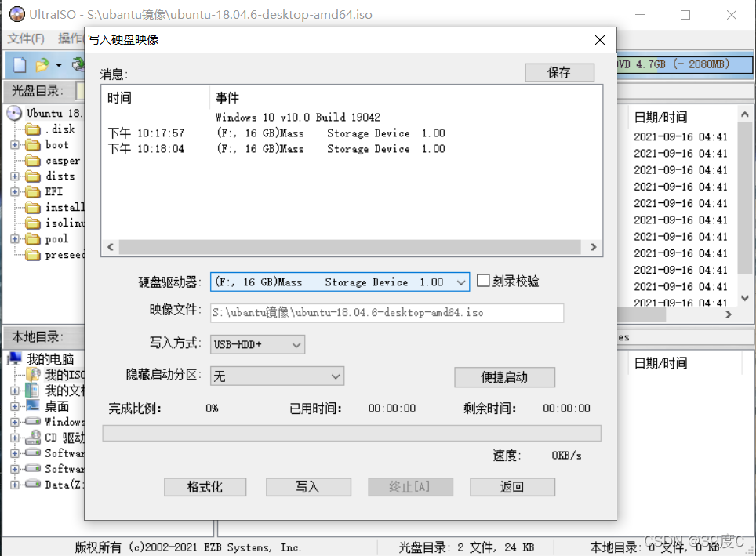This screenshot has width=756, height=556.
Task: Select the 10:18:04 log entry
Action: pos(276,149)
